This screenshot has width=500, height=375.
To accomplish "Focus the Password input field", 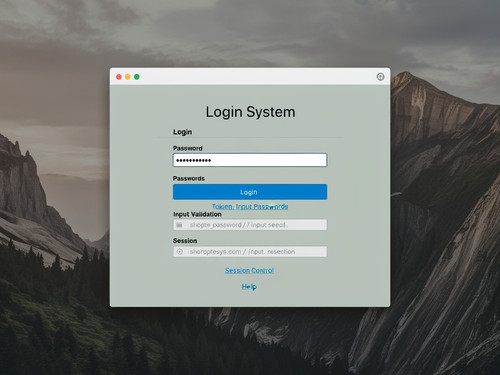I will (x=250, y=160).
